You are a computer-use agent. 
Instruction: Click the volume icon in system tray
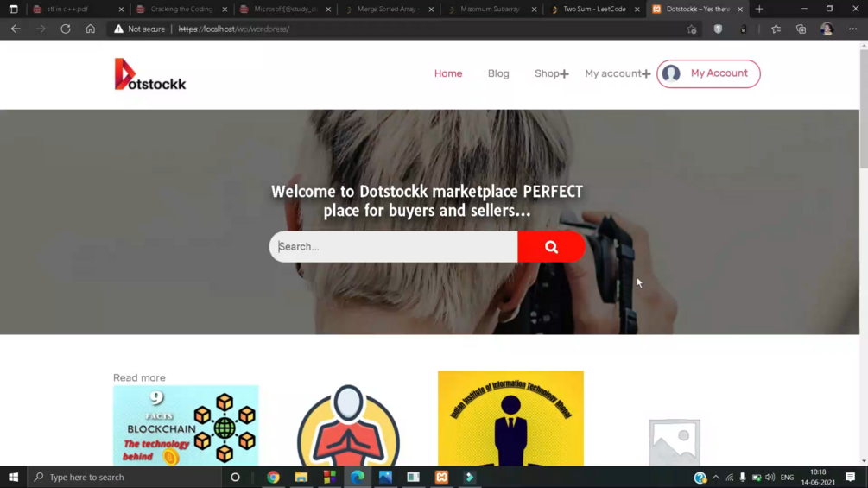pyautogui.click(x=770, y=478)
